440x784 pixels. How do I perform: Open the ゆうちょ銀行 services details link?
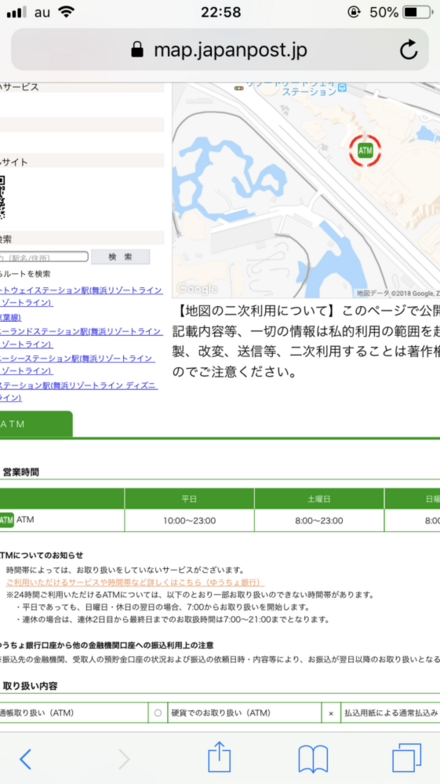pos(135,582)
